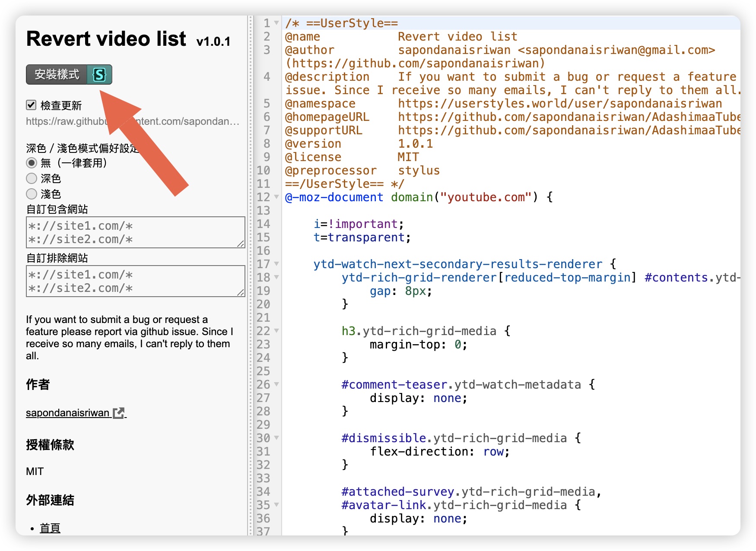Image resolution: width=756 pixels, height=551 pixels.
Task: Click the 自訂排除網站 text area
Action: click(x=136, y=281)
